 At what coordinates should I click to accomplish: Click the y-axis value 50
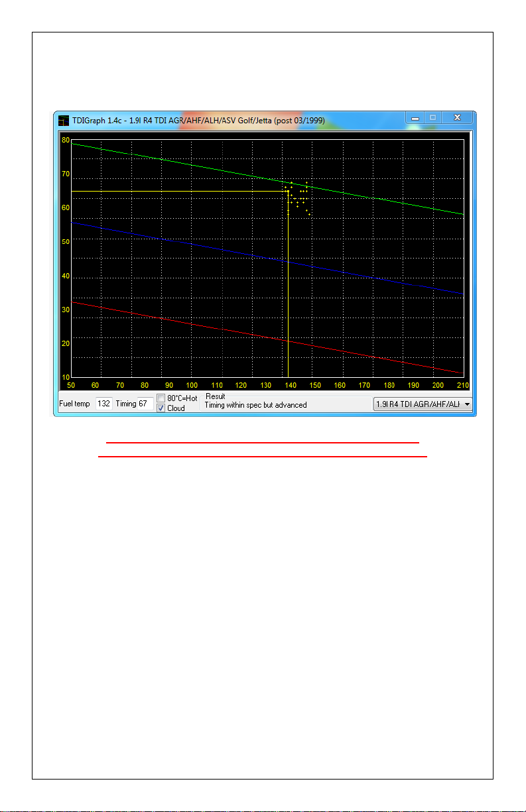(66, 242)
